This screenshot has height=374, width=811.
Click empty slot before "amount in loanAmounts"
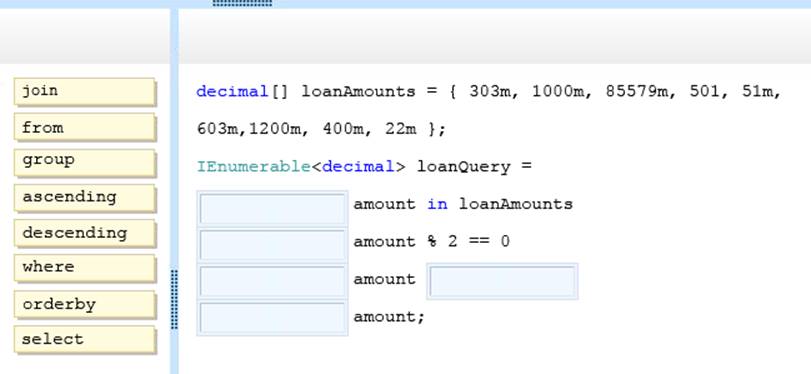(272, 209)
